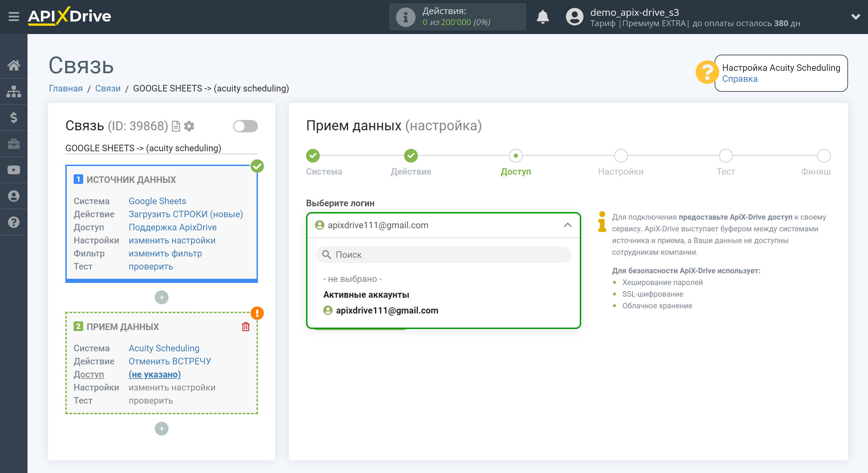The width and height of the screenshot is (868, 473).
Task: Open the profile sidebar icon
Action: [x=14, y=196]
